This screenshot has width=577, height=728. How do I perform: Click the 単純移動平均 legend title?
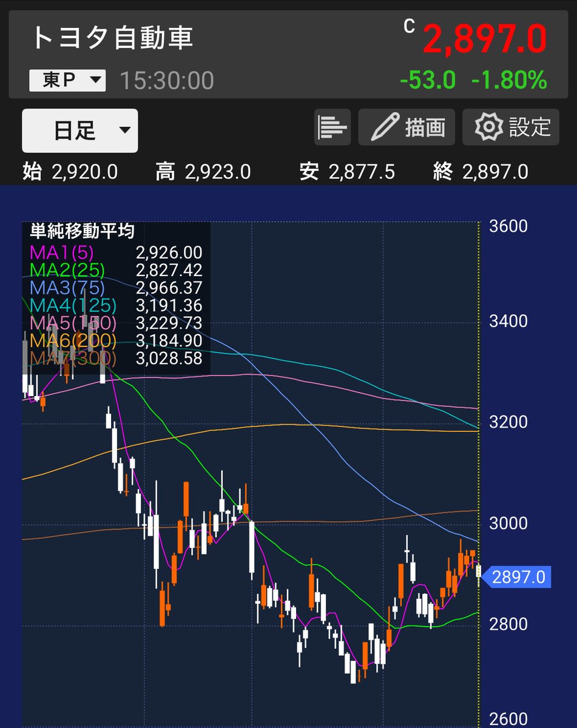[83, 231]
